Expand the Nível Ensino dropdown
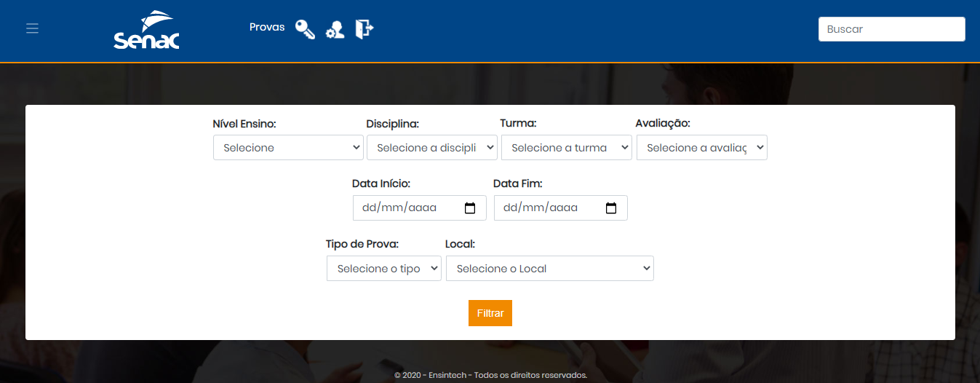 pos(289,147)
